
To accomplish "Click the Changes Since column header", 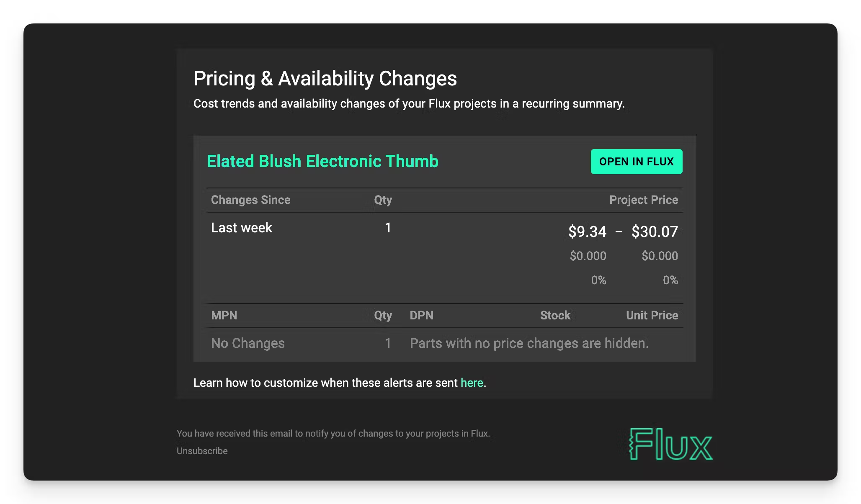I will [250, 200].
